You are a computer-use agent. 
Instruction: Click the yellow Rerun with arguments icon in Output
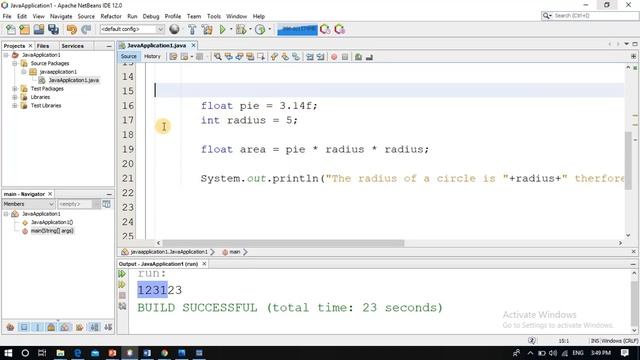pyautogui.click(x=122, y=284)
